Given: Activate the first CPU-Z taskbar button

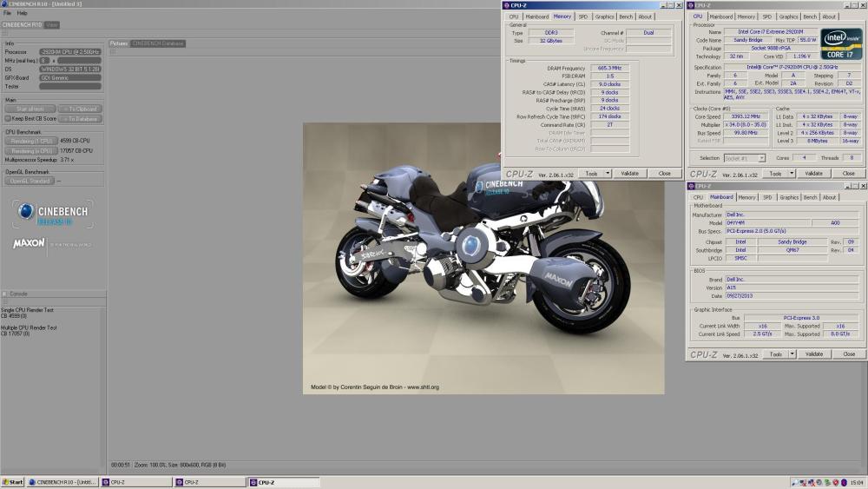Looking at the screenshot, I should point(136,482).
